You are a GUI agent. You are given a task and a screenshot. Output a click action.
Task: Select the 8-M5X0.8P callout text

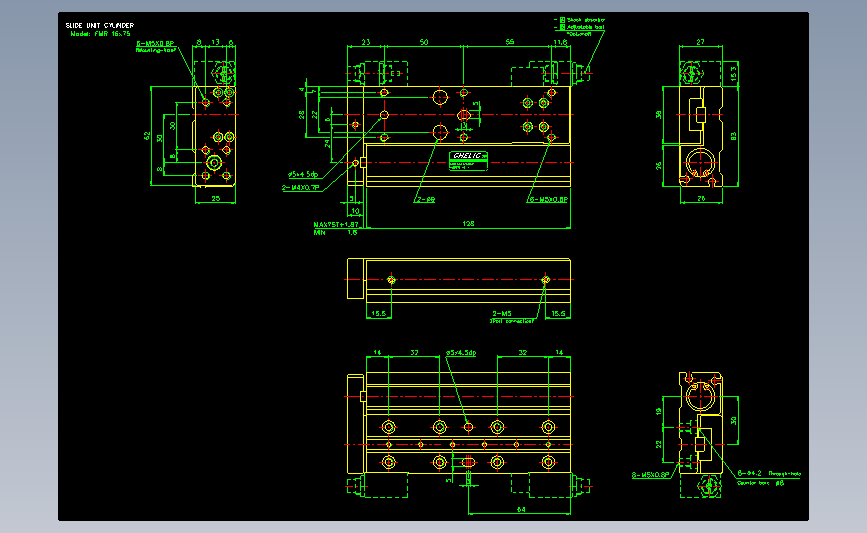tap(650, 475)
